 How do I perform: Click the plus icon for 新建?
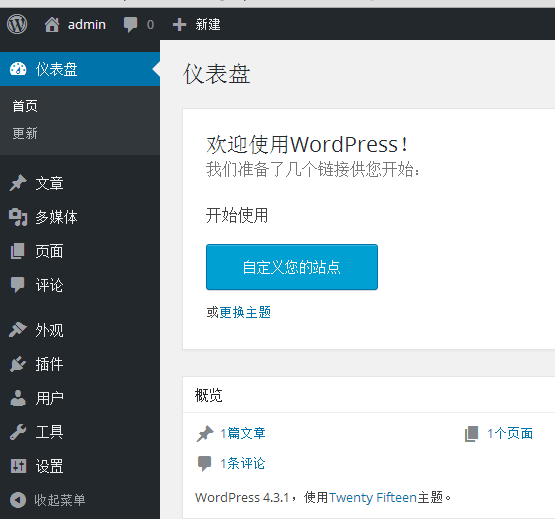pos(179,24)
